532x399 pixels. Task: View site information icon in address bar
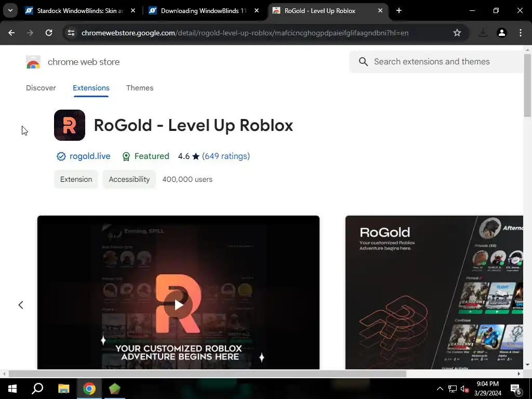[x=71, y=33]
